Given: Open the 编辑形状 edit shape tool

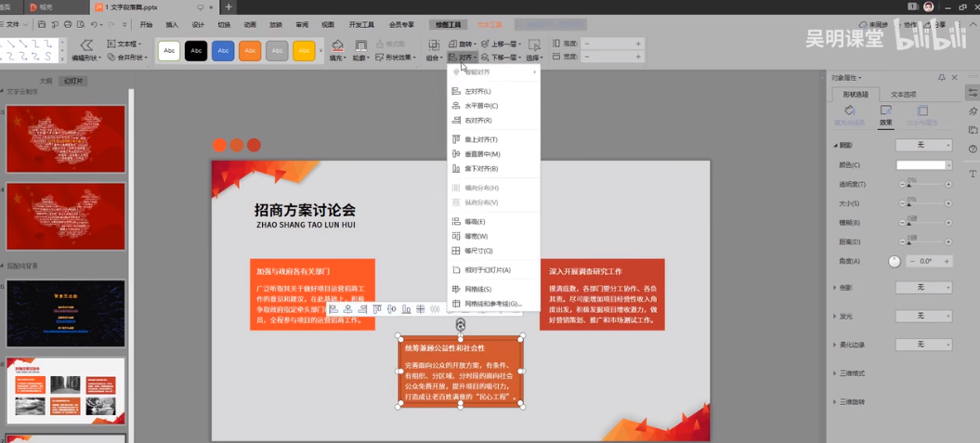Looking at the screenshot, I should click(86, 50).
